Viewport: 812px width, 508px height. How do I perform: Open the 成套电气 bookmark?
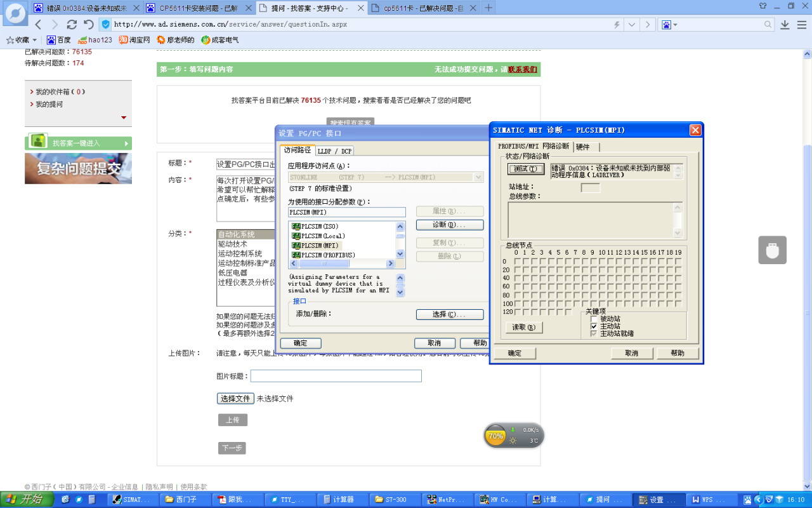tap(220, 40)
